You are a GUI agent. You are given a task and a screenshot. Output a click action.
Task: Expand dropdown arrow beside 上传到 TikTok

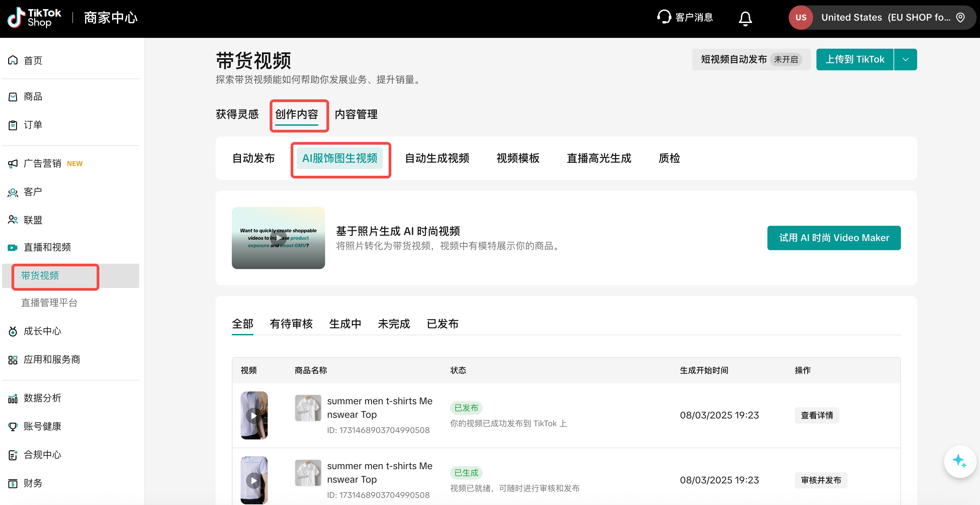click(905, 59)
